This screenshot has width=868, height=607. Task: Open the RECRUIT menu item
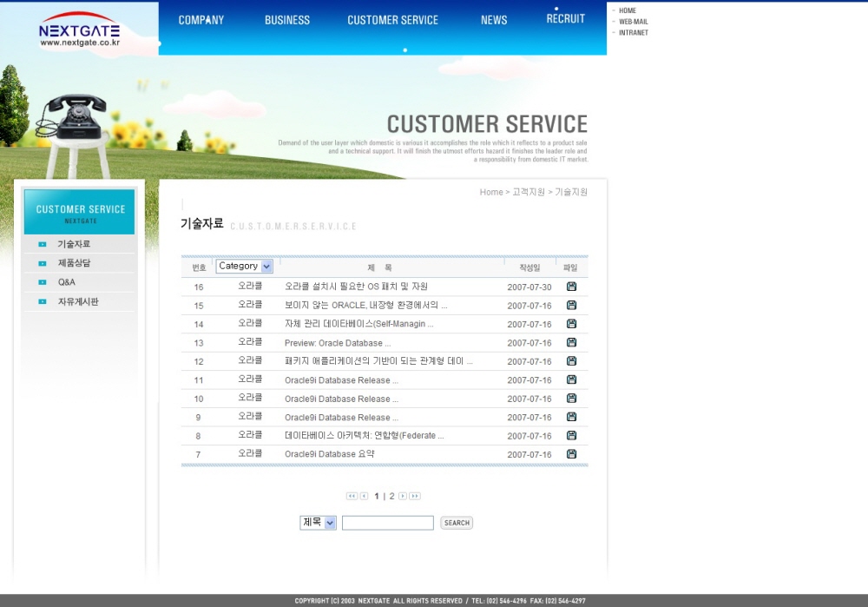565,19
